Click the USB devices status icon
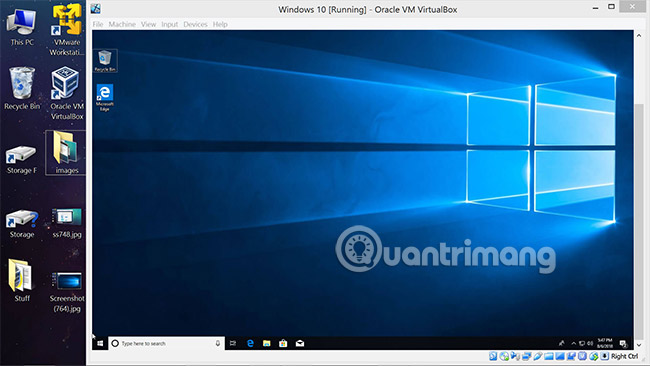Screen dimensions: 650x366 (538, 356)
